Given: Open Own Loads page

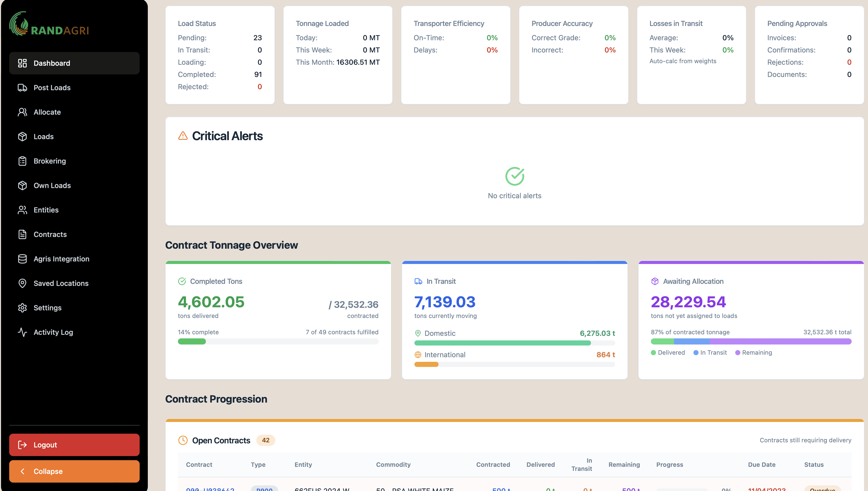Looking at the screenshot, I should tap(52, 185).
